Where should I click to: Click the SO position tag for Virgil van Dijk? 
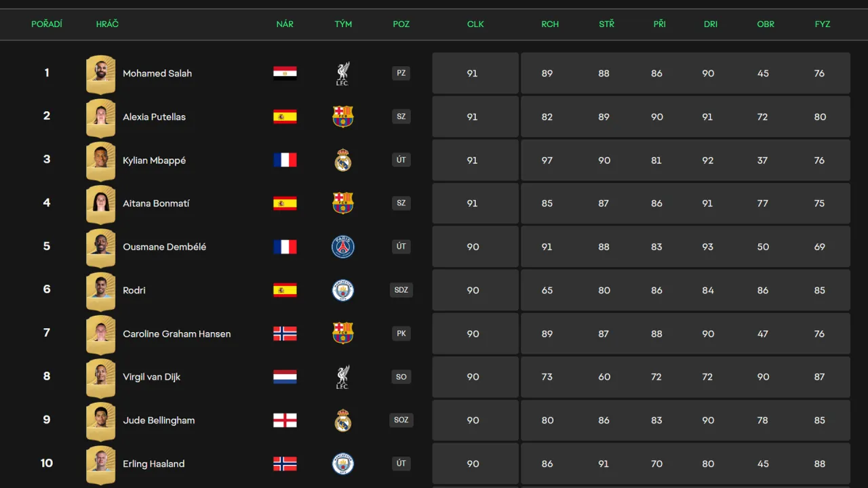coord(401,377)
